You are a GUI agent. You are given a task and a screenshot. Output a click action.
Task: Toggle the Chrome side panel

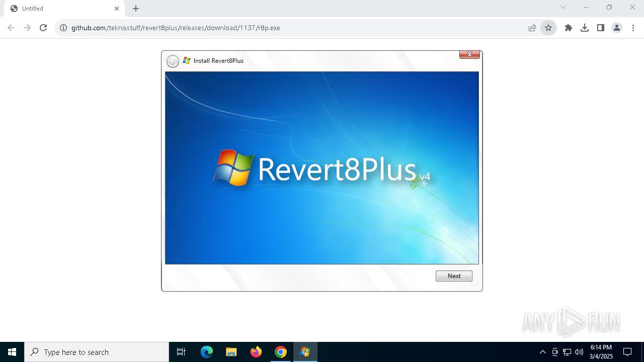(x=601, y=28)
